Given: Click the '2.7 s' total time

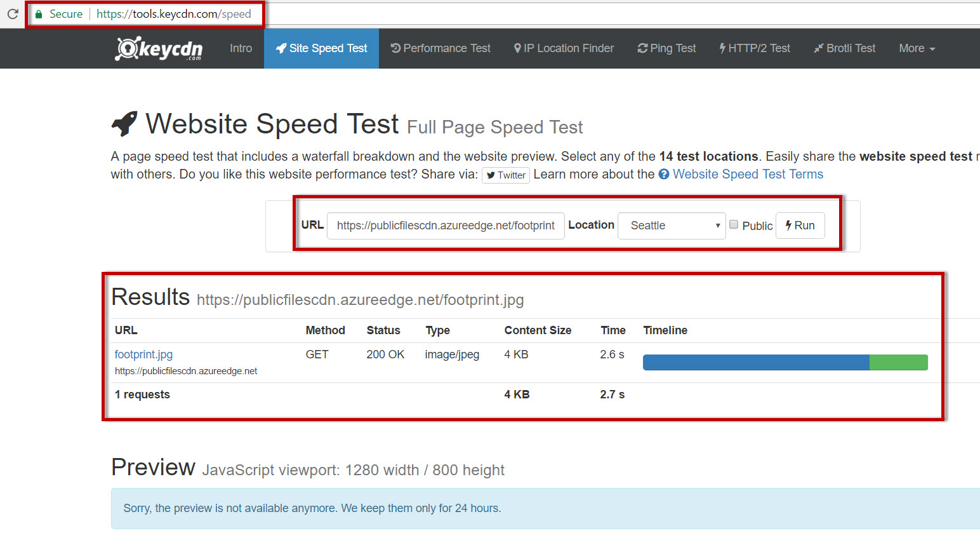Looking at the screenshot, I should 612,395.
